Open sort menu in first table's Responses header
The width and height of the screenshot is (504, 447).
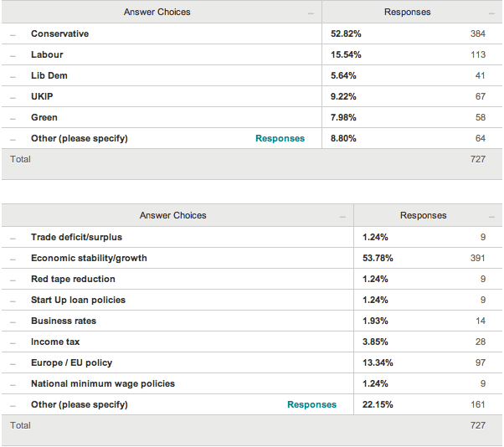[491, 13]
